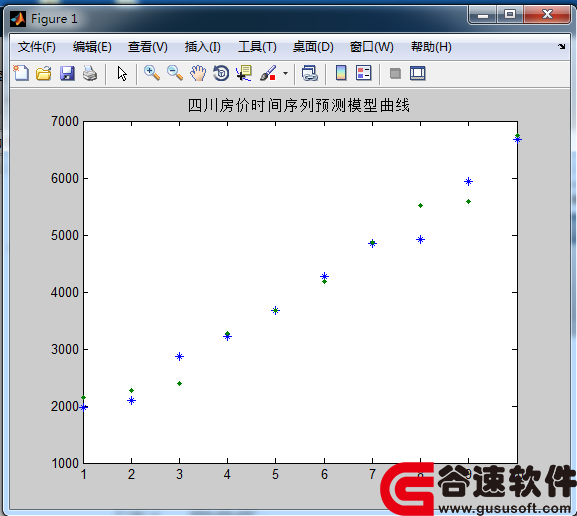Click the Hide Plot Tools icon
Image resolution: width=577 pixels, height=516 pixels.
click(x=395, y=73)
